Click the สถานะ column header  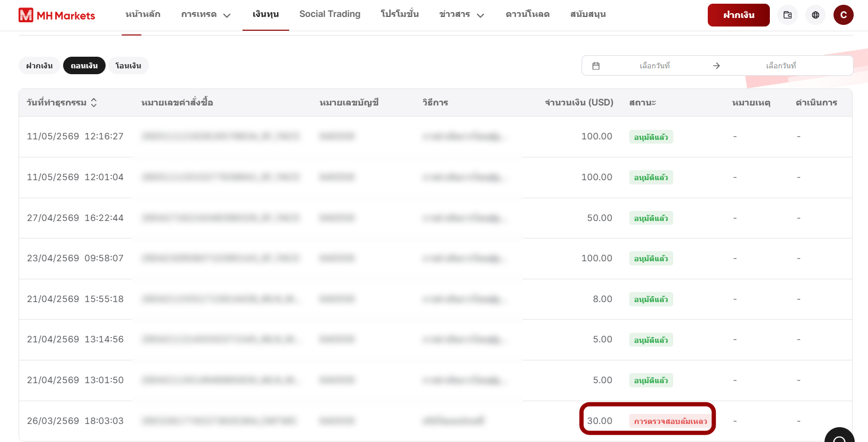point(643,102)
